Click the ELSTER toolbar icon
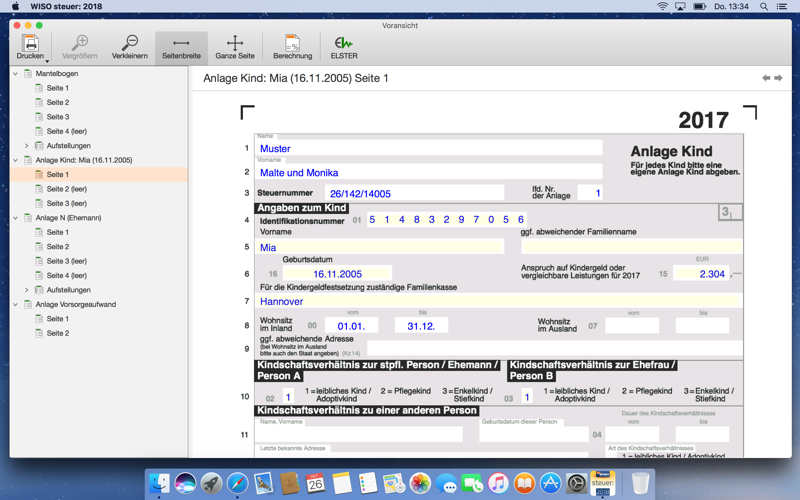 click(343, 46)
